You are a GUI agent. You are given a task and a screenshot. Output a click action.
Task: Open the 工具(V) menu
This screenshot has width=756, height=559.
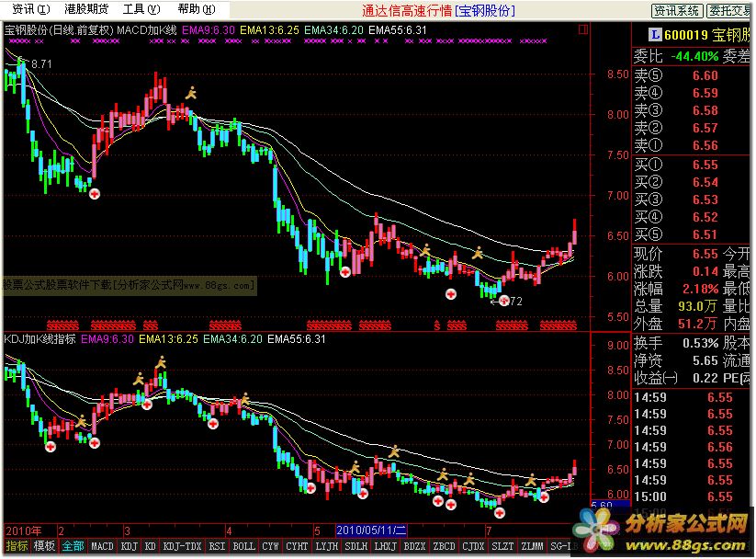pos(141,9)
